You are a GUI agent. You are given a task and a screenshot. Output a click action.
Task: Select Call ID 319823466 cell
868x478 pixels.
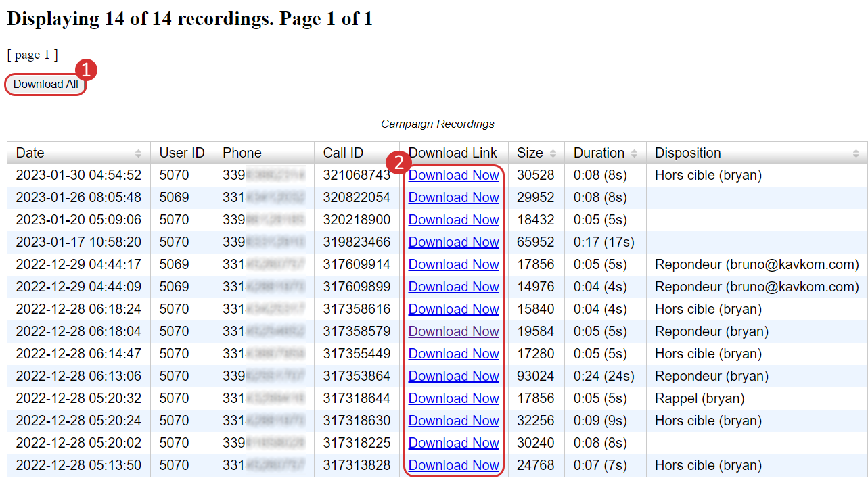pos(357,242)
